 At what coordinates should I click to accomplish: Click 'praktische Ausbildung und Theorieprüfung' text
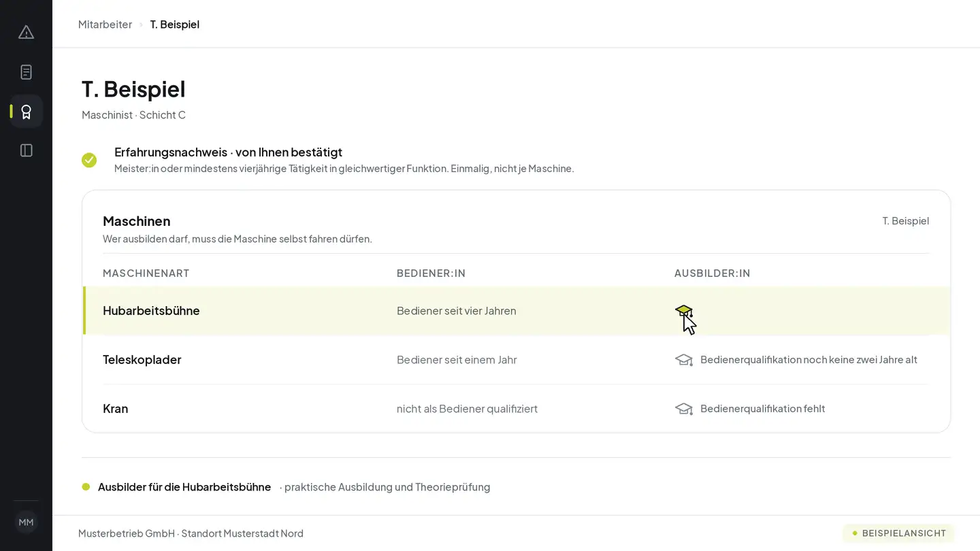(x=387, y=487)
